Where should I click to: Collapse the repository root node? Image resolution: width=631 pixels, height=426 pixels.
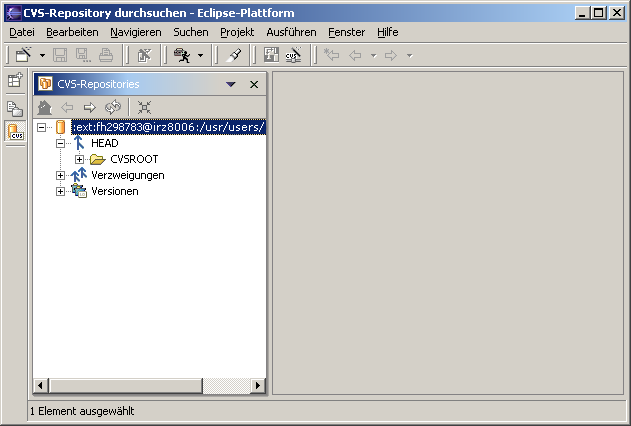[x=41, y=128]
